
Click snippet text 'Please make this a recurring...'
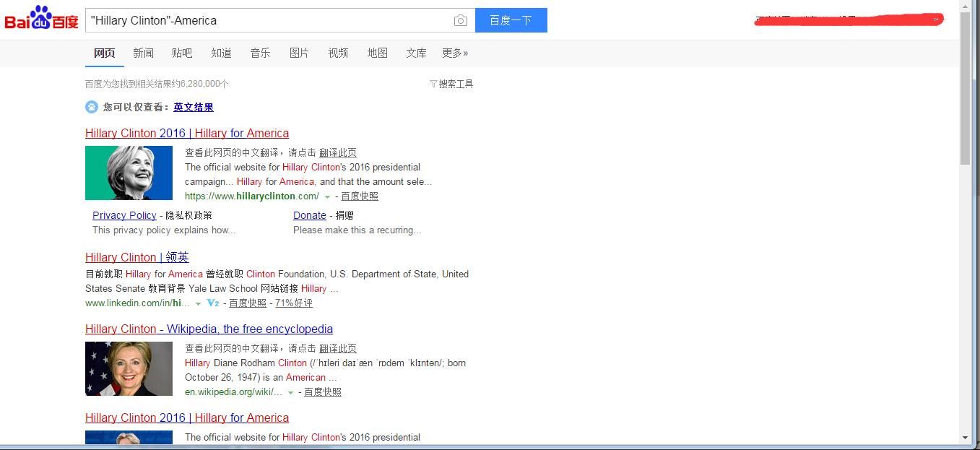click(357, 230)
